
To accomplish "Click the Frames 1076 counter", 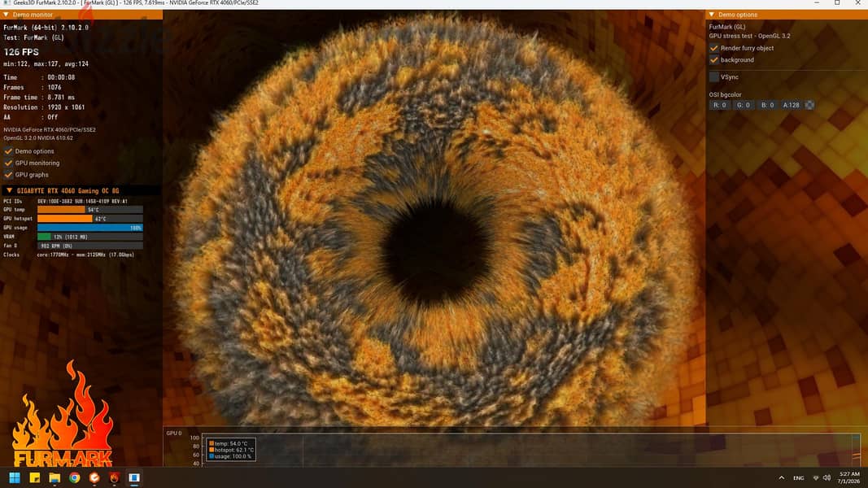I will point(32,87).
